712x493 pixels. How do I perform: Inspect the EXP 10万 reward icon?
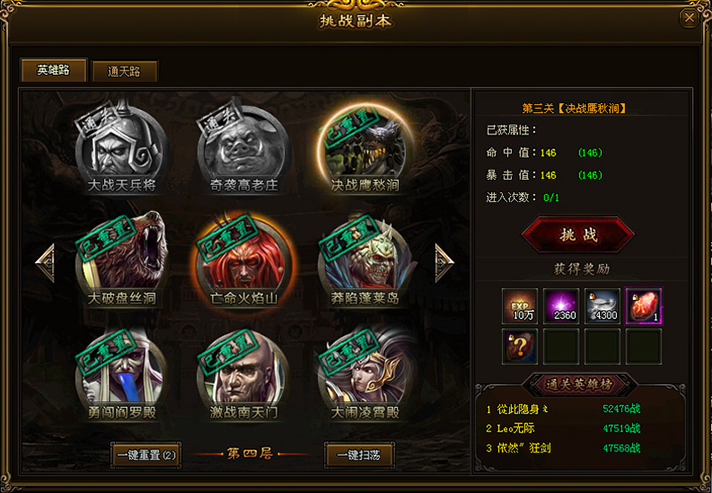coord(520,306)
